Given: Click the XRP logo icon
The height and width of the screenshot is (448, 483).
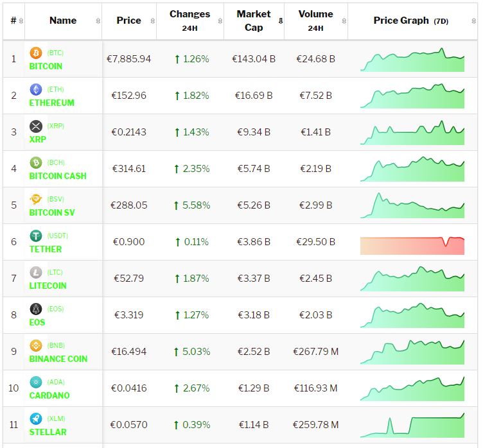Looking at the screenshot, I should 36,126.
